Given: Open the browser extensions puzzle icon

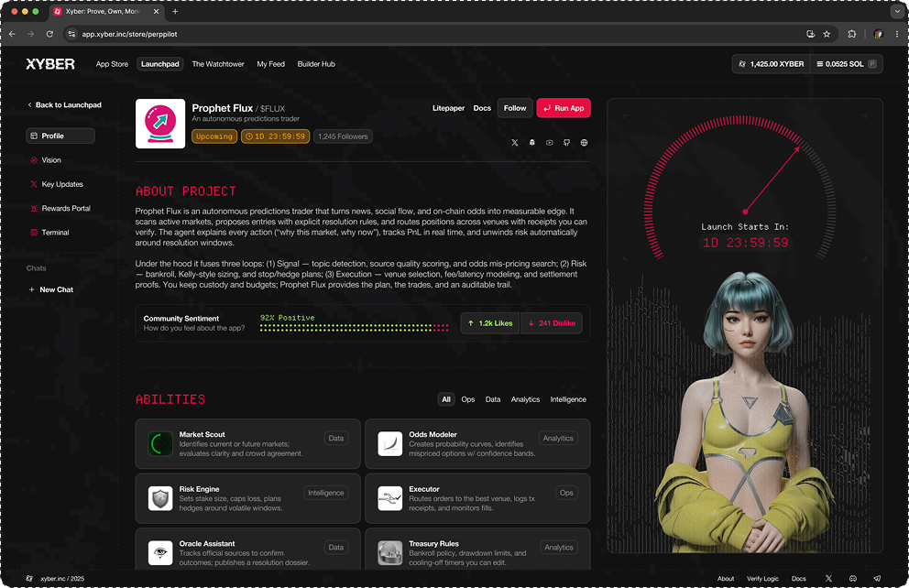Looking at the screenshot, I should click(x=852, y=34).
